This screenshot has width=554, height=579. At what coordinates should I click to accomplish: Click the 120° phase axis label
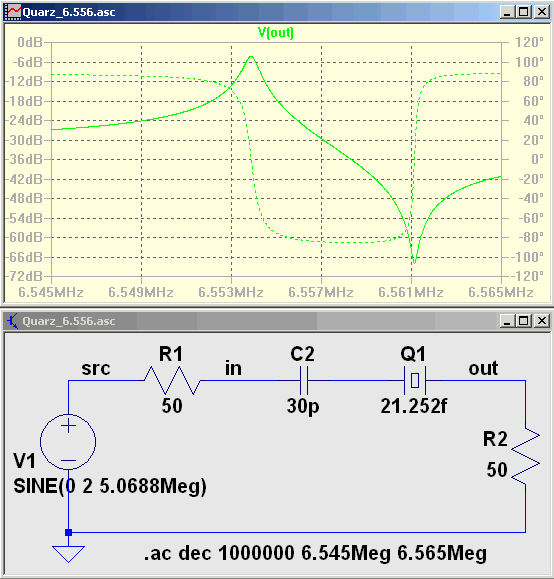[530, 42]
